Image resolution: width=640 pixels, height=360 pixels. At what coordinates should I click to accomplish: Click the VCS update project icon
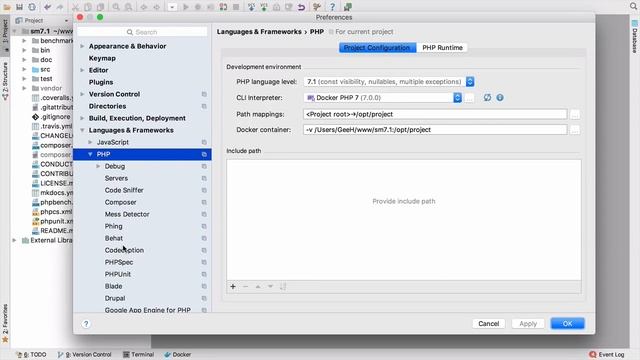(x=251, y=7)
